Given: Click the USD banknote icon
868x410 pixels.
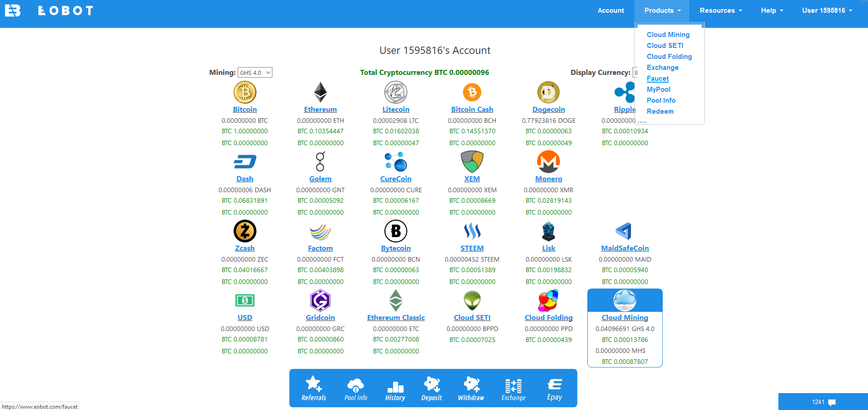Looking at the screenshot, I should 245,300.
